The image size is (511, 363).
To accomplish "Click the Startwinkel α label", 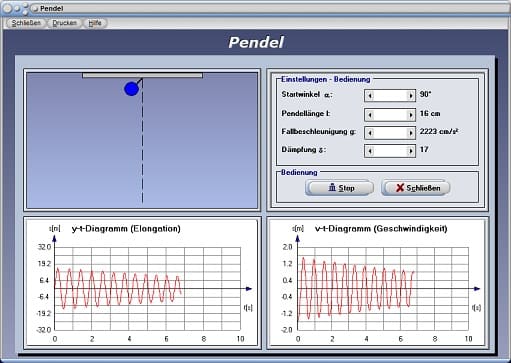I will [x=307, y=95].
